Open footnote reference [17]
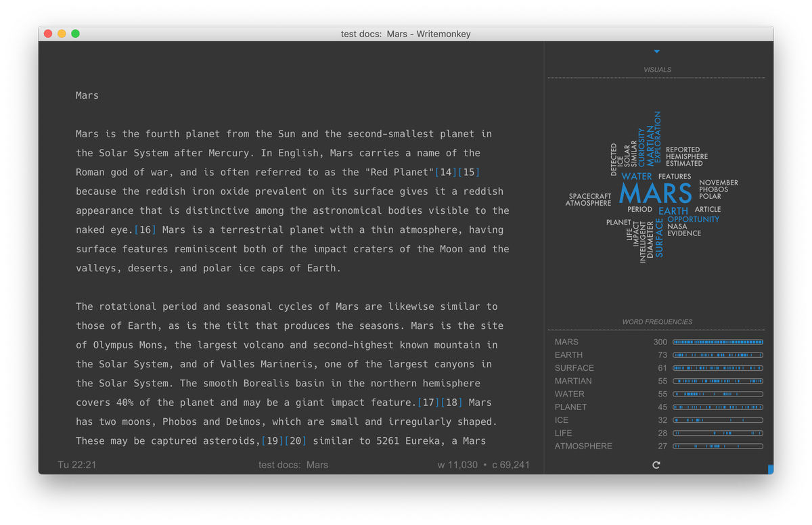Screen dimensions: 812x525 click(x=428, y=403)
